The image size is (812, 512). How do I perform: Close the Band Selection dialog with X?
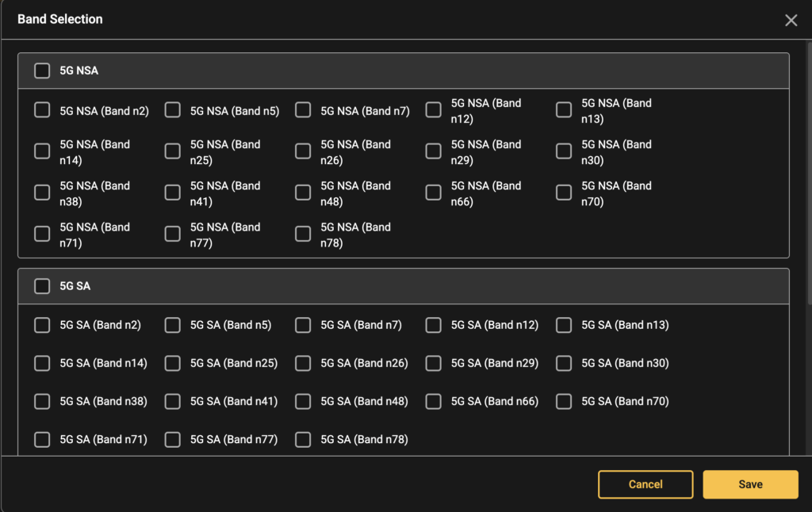pyautogui.click(x=791, y=20)
